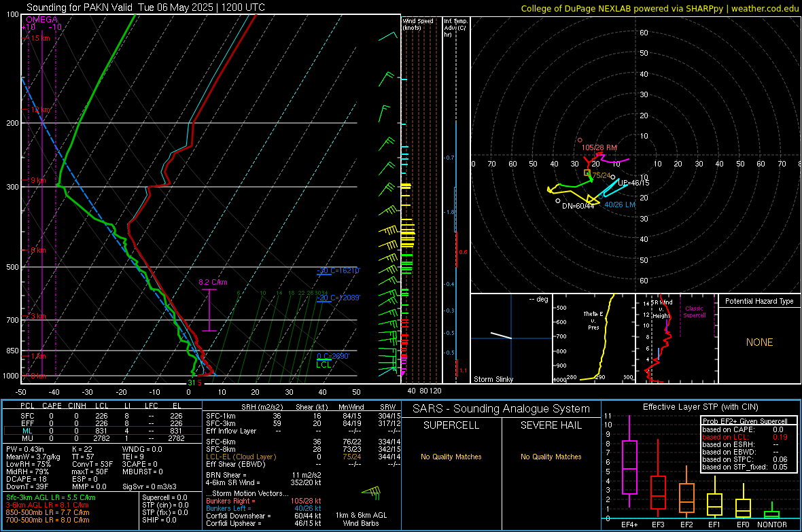Click the -30 C=16210' level label
Viewport: 802px width, 532px height.
[338, 270]
